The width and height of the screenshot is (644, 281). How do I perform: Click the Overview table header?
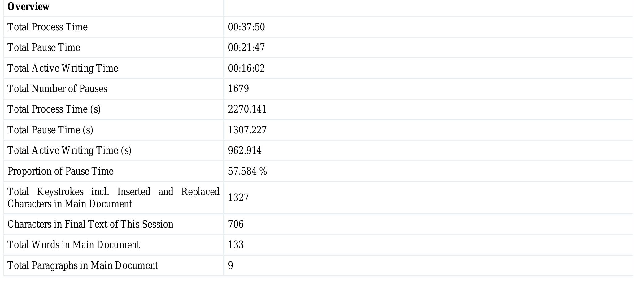tap(28, 7)
